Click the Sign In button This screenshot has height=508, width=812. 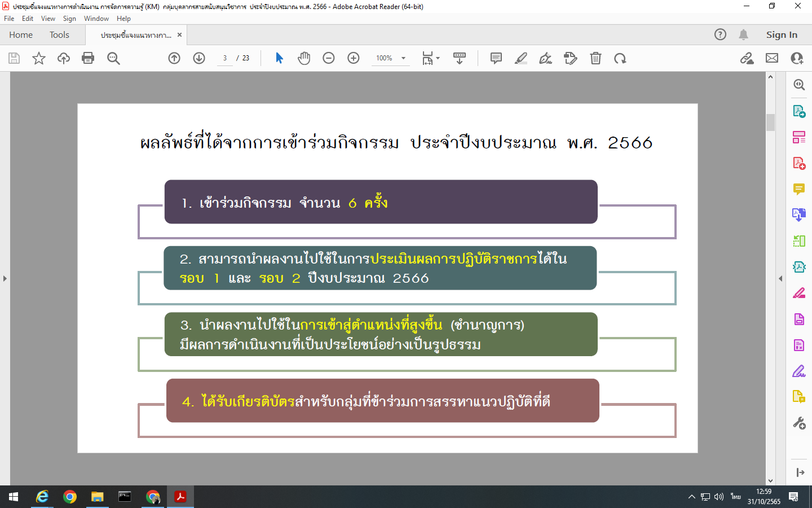[x=782, y=35]
